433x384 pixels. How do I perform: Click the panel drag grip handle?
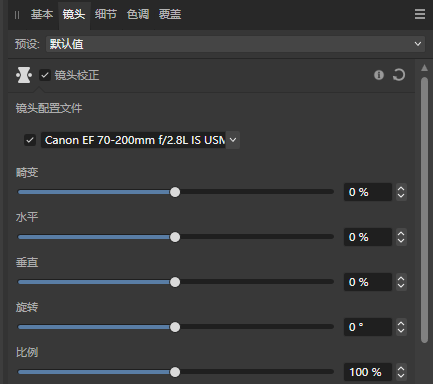point(17,15)
